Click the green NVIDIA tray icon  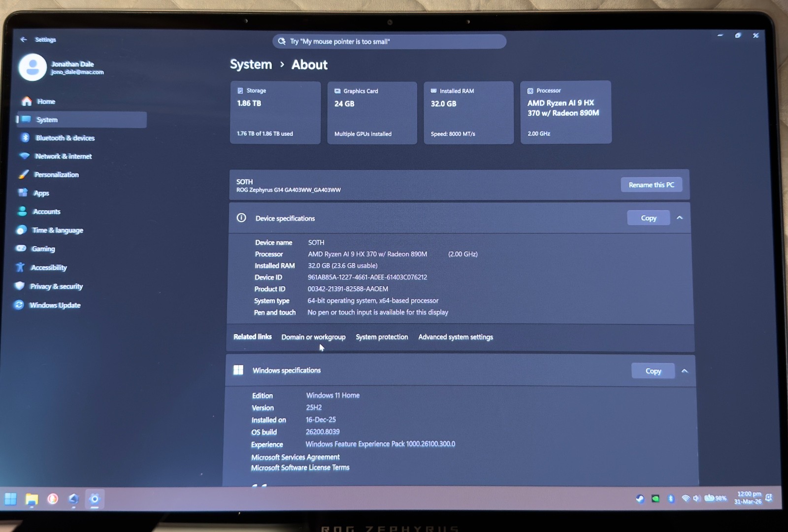(656, 499)
